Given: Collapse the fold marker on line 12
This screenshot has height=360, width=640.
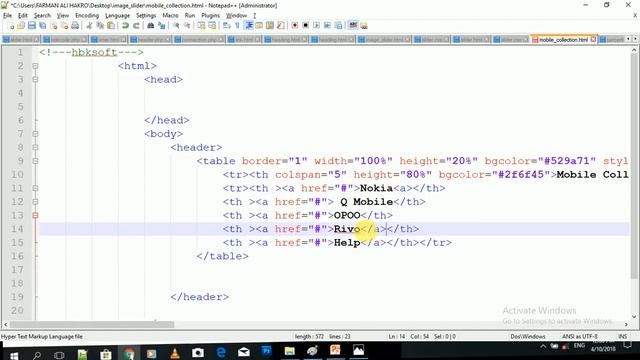Looking at the screenshot, I should click(x=35, y=202).
